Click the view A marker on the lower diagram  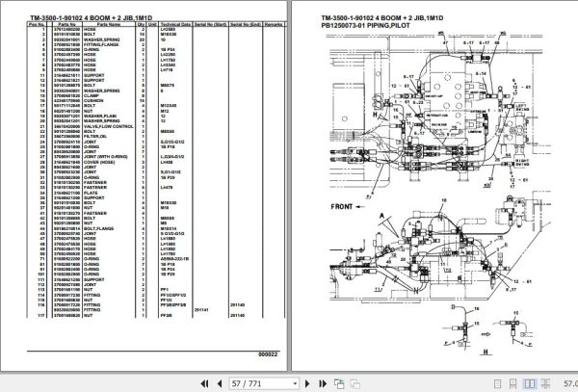click(x=381, y=216)
